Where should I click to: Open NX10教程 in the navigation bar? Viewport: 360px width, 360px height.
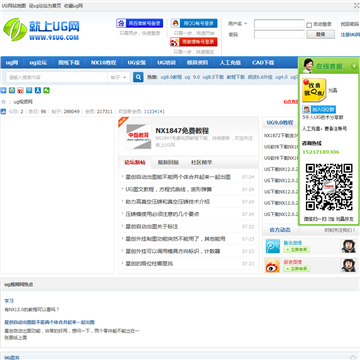(103, 63)
